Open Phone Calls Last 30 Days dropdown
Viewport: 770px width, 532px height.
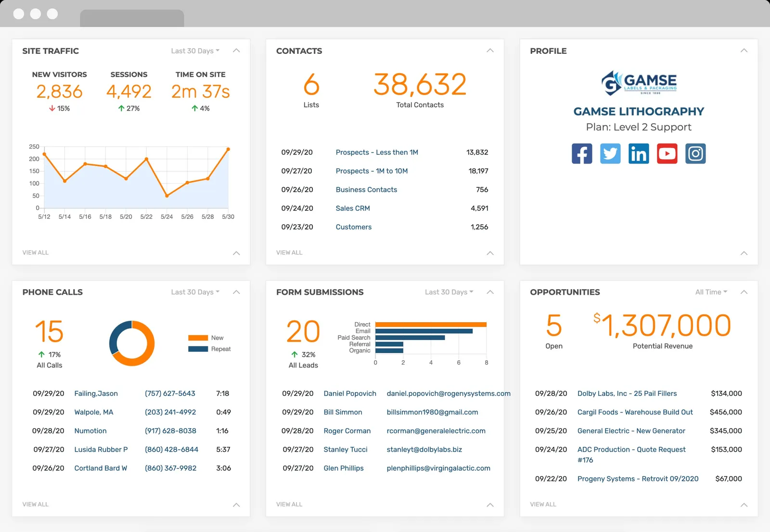[195, 292]
